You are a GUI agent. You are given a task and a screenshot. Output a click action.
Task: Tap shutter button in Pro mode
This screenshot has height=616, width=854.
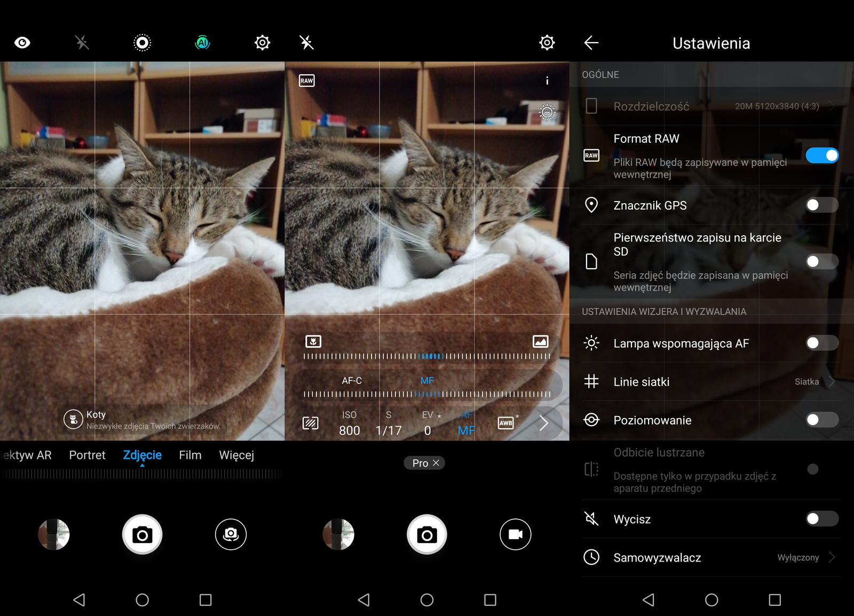pyautogui.click(x=427, y=534)
